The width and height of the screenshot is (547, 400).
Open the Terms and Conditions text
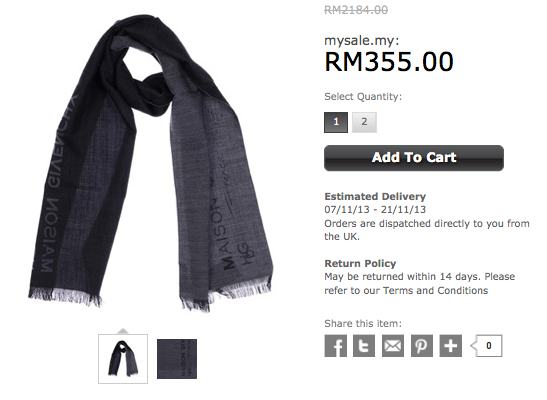point(435,290)
